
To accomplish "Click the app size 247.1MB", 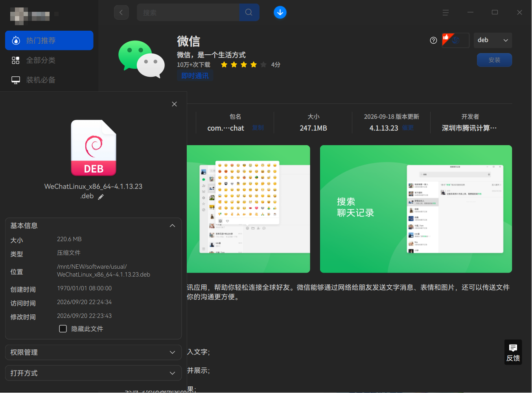I will click(313, 128).
